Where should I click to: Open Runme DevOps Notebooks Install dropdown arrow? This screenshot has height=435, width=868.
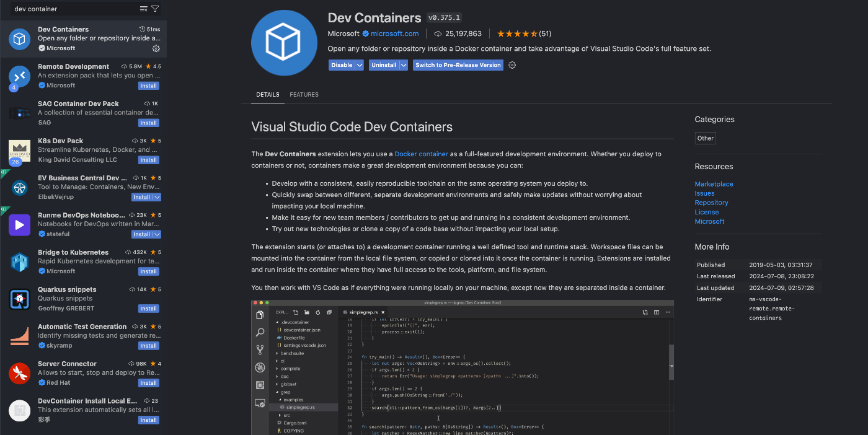[156, 234]
